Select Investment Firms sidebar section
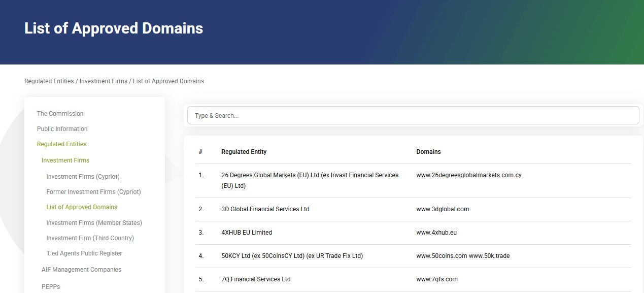This screenshot has width=644, height=293. pos(65,160)
